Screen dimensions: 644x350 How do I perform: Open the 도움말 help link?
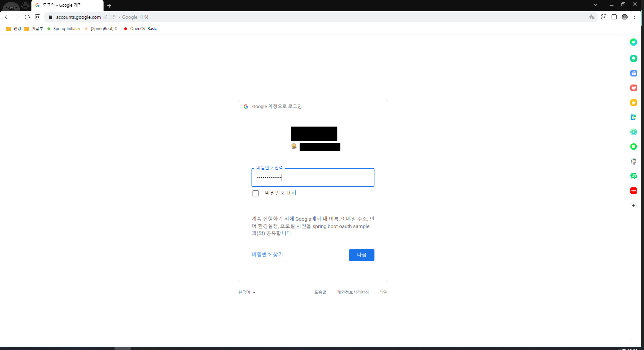320,292
